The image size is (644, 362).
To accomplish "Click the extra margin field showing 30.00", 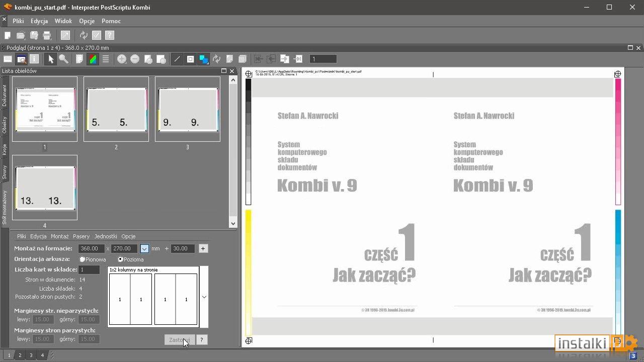I will pyautogui.click(x=183, y=248).
